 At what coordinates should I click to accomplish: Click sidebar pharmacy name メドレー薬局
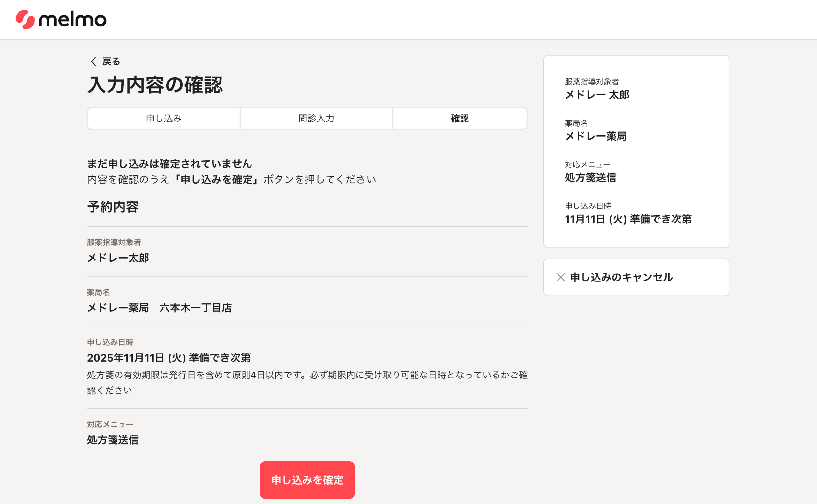point(596,136)
